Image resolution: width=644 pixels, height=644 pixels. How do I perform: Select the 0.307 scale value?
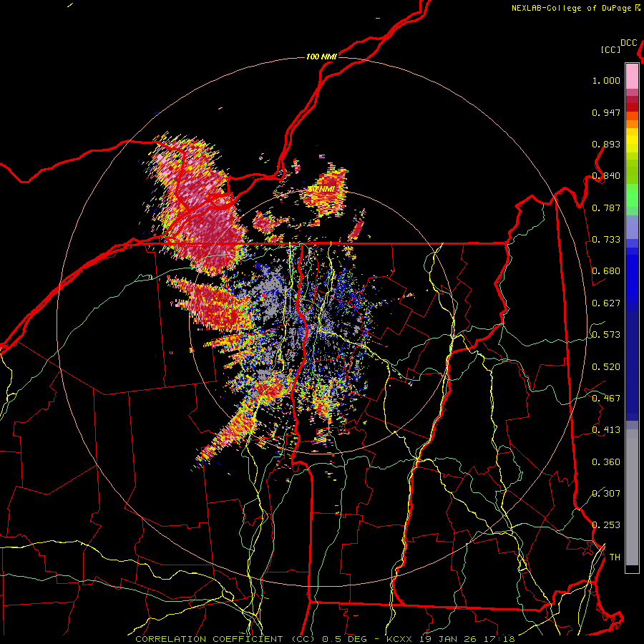tap(606, 494)
